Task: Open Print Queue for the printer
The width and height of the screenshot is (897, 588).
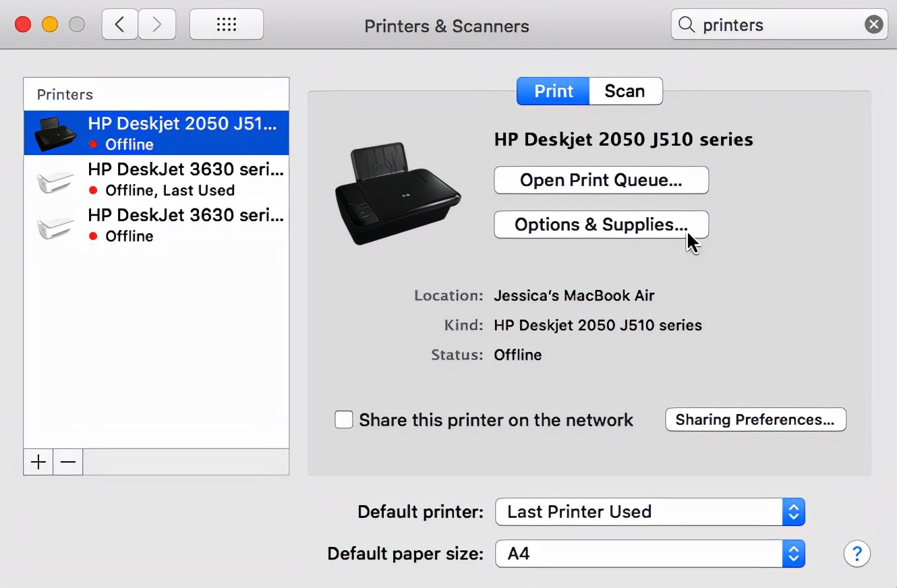Action: click(x=601, y=180)
